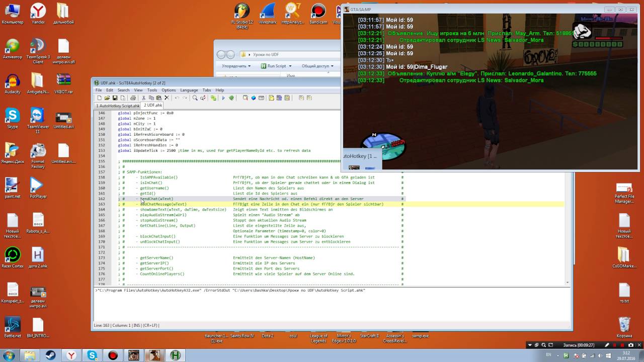644x362 pixels.
Task: Open Find with SciTE magnifier icon
Action: click(195, 98)
